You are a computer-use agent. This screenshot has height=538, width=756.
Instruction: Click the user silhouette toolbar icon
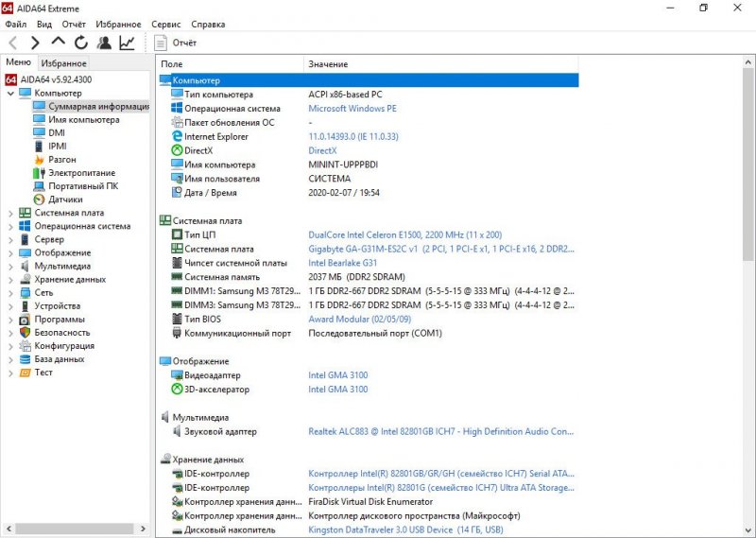point(104,43)
